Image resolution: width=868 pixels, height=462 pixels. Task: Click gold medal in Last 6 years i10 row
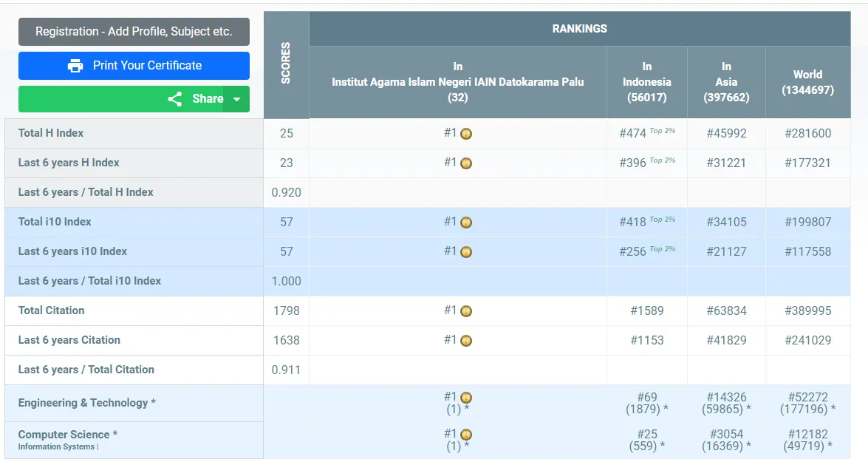click(x=466, y=252)
